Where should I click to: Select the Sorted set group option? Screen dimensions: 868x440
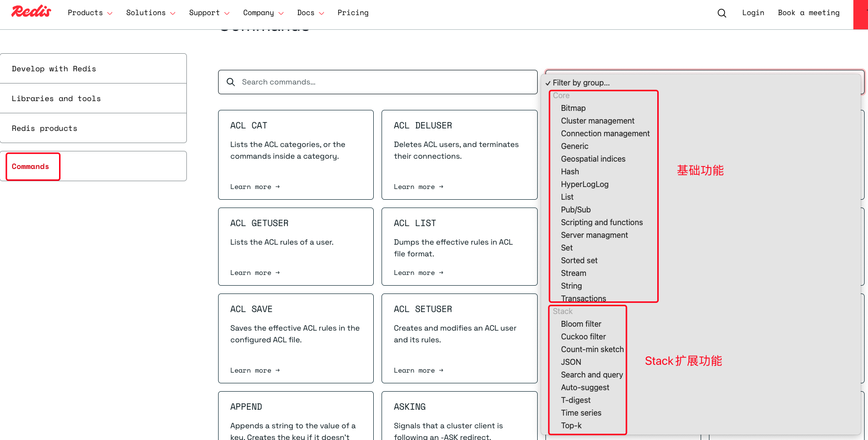pyautogui.click(x=579, y=260)
